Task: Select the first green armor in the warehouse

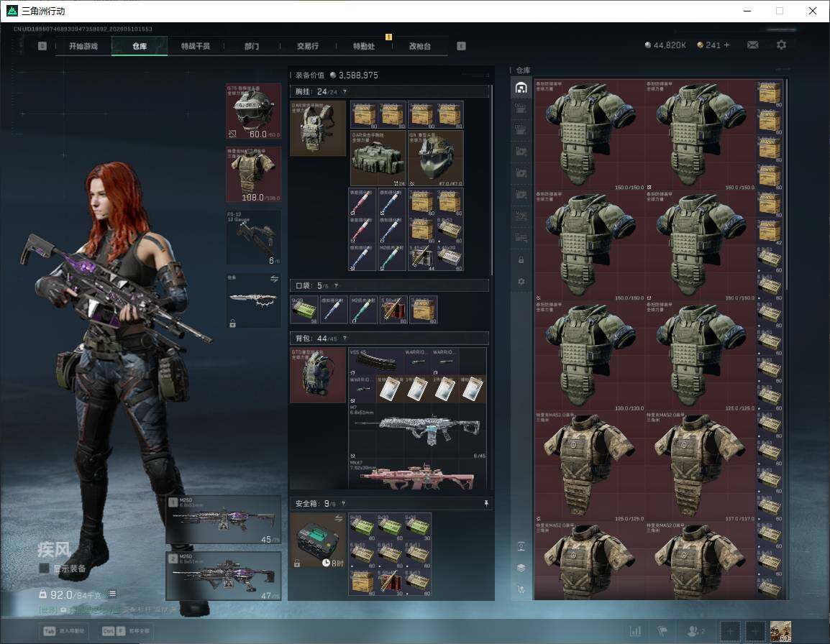Action: (589, 135)
